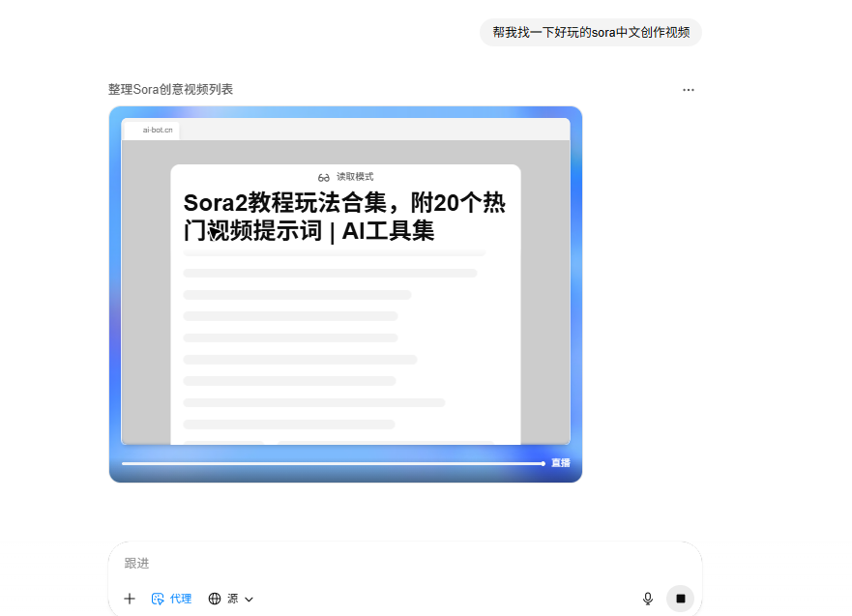The image size is (852, 616).
Task: Select the 整理Sora创意视频列表 header
Action: tap(172, 89)
